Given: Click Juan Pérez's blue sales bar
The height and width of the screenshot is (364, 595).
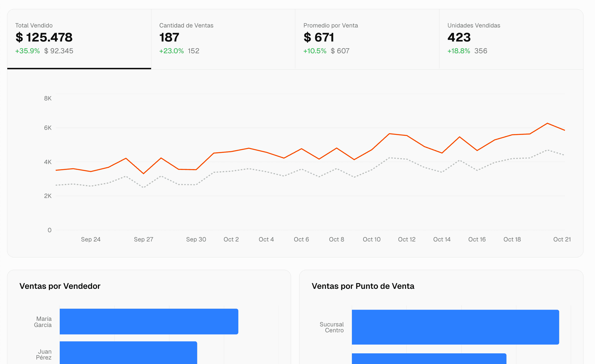Looking at the screenshot, I should click(x=128, y=353).
